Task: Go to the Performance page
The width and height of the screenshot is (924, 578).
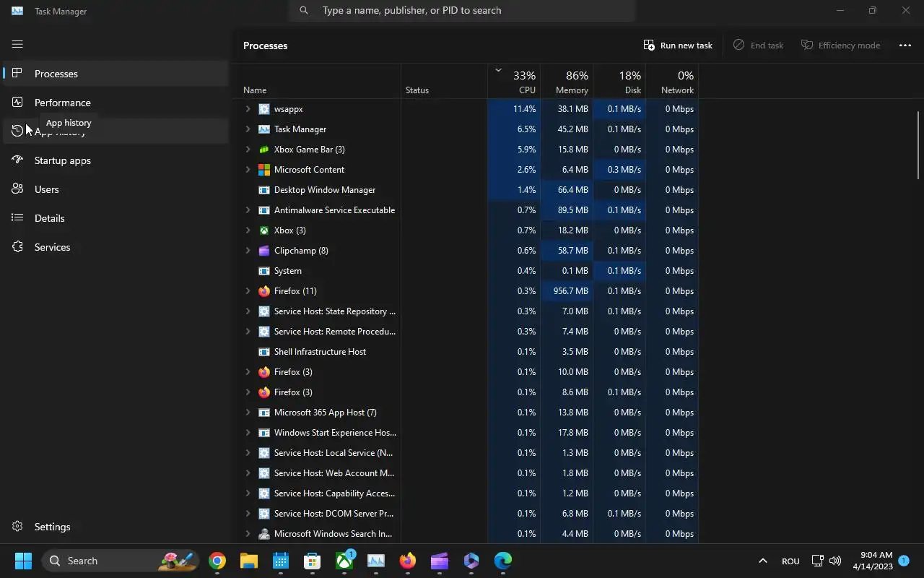Action: click(x=115, y=103)
